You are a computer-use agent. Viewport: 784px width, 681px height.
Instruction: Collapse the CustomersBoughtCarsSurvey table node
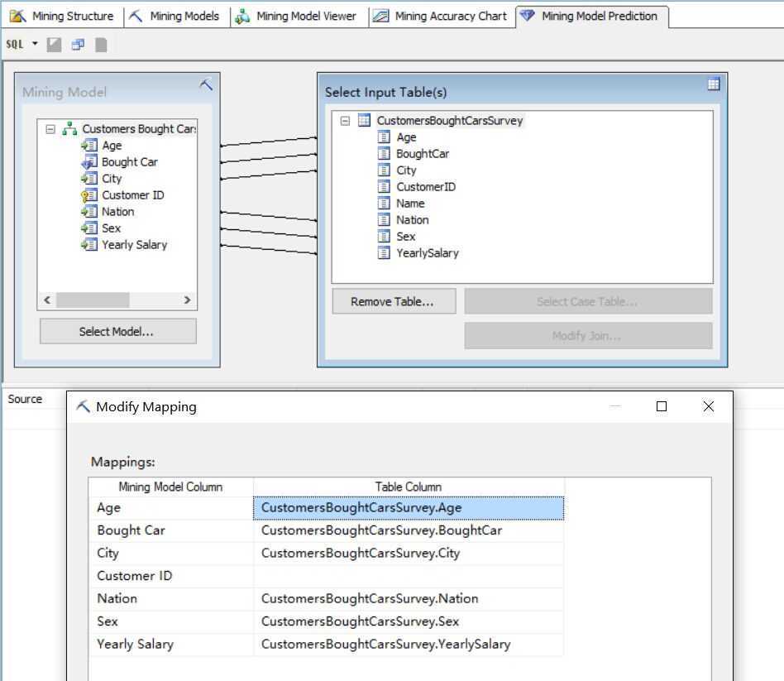pos(345,121)
